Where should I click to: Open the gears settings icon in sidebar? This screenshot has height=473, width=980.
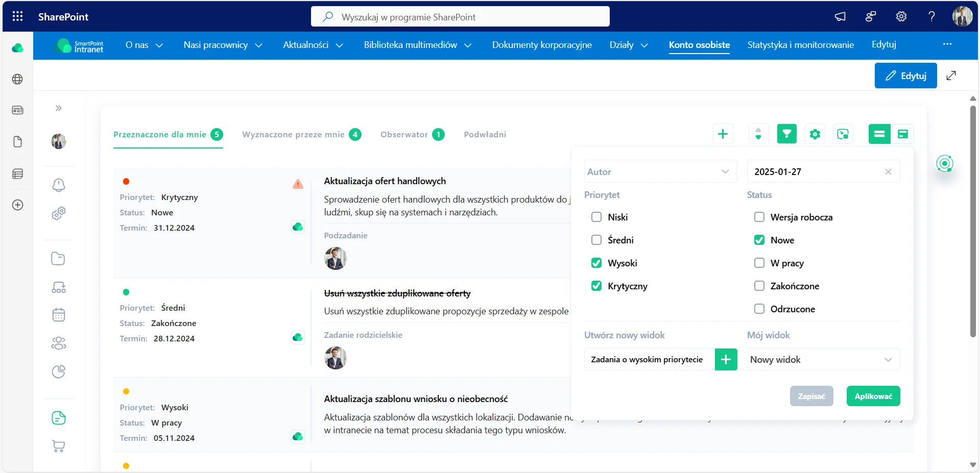tap(59, 213)
